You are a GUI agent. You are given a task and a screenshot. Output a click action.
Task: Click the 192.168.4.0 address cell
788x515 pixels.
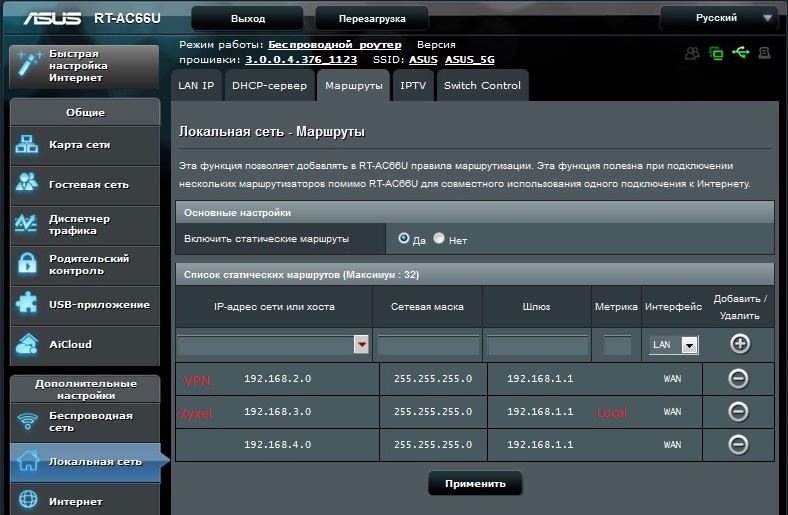pyautogui.click(x=277, y=445)
